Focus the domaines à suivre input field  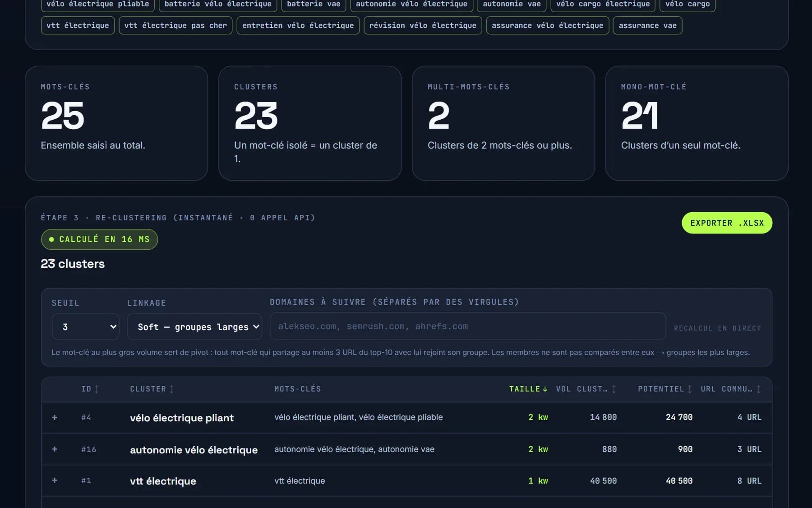[x=468, y=326]
